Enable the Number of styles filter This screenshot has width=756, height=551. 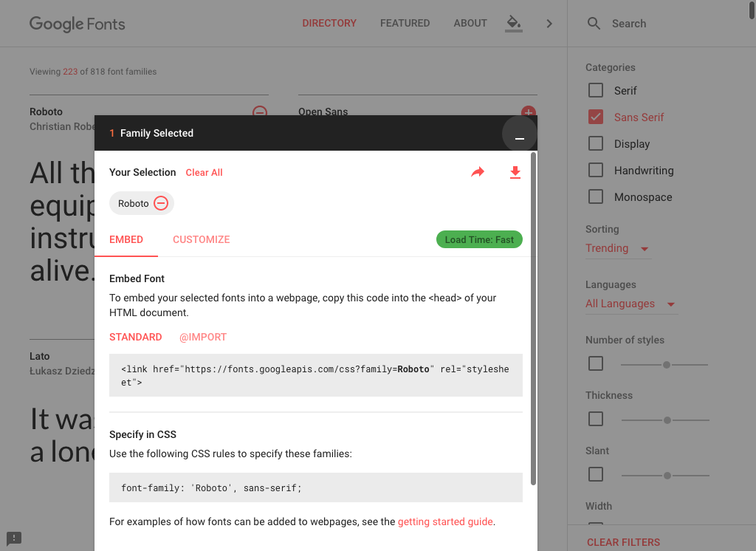tap(596, 363)
